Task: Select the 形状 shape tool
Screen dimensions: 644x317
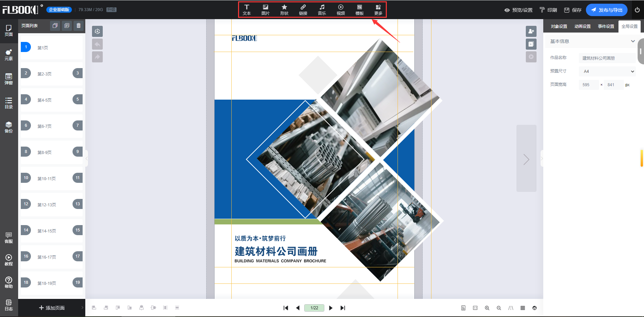Action: tap(284, 9)
